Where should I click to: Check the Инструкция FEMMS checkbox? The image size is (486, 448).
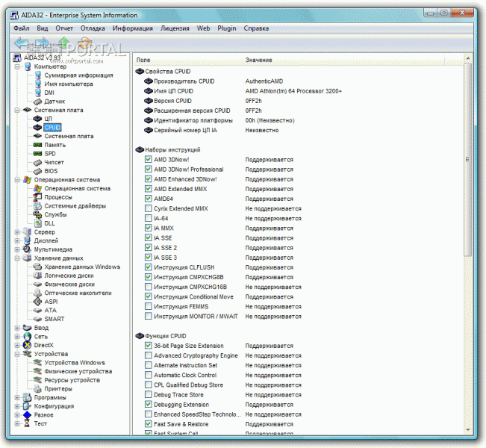tap(149, 306)
